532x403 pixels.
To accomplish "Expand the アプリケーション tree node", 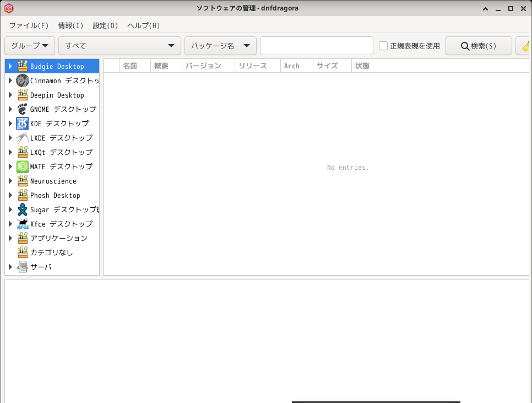I will point(10,238).
